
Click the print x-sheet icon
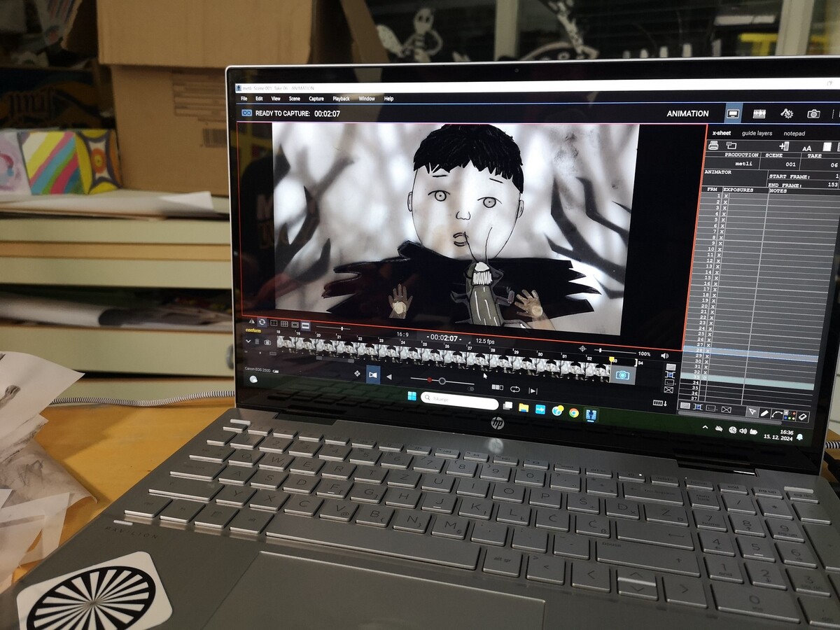pos(713,146)
